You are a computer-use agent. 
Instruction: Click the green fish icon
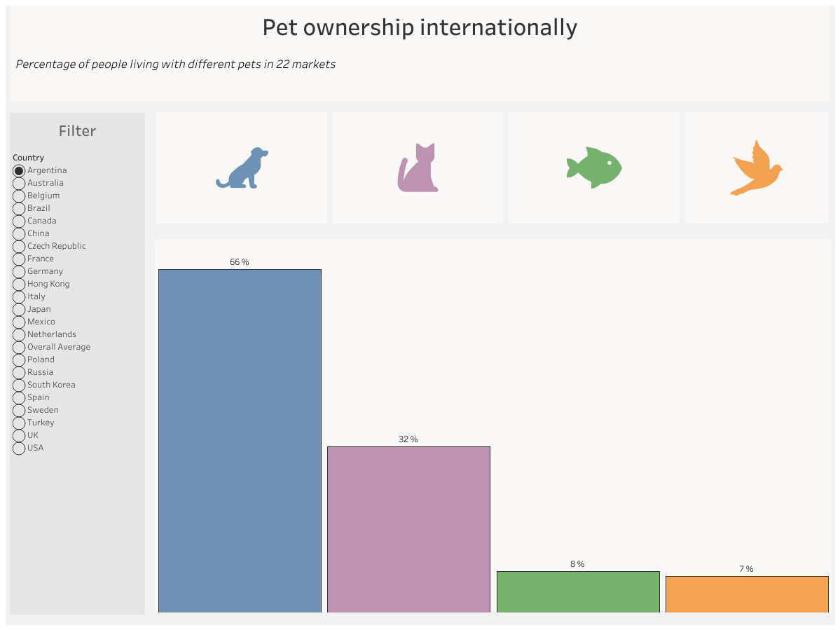594,167
